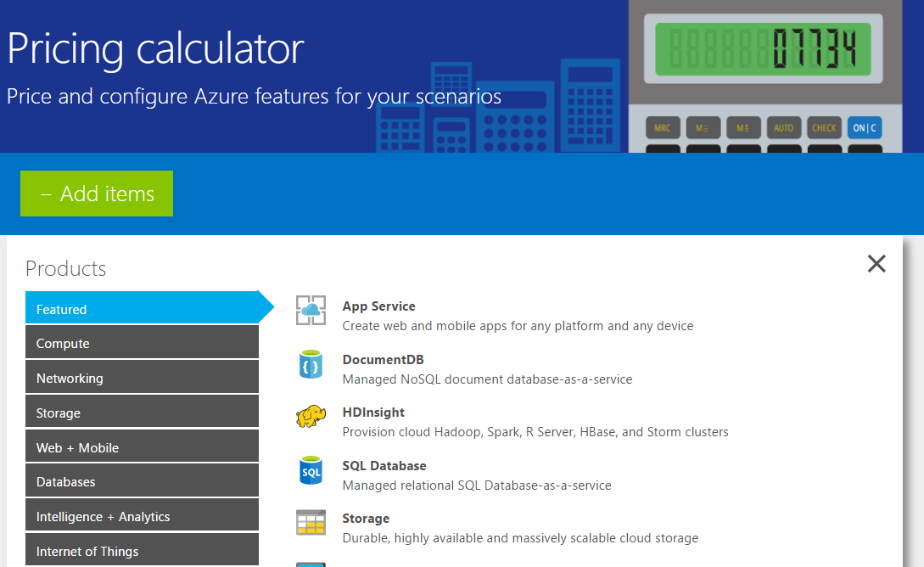
Task: Open the Compute category
Action: (x=142, y=343)
